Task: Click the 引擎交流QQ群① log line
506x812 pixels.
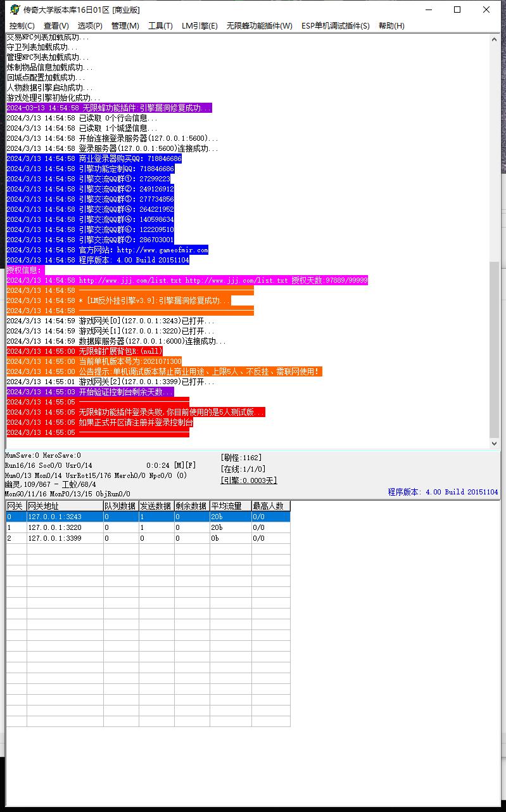Action: [88, 179]
